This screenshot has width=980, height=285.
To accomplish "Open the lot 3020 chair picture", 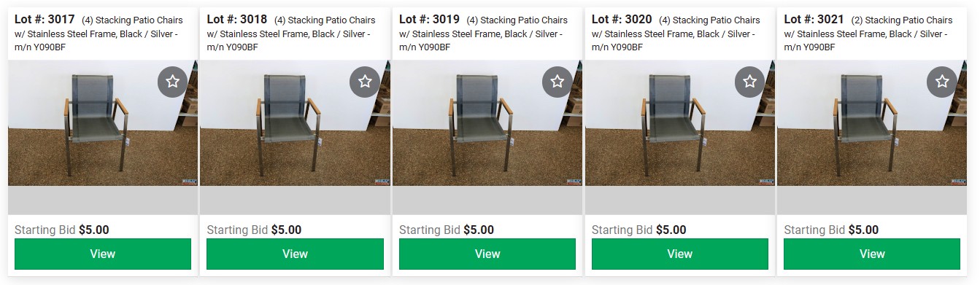I will (680, 123).
